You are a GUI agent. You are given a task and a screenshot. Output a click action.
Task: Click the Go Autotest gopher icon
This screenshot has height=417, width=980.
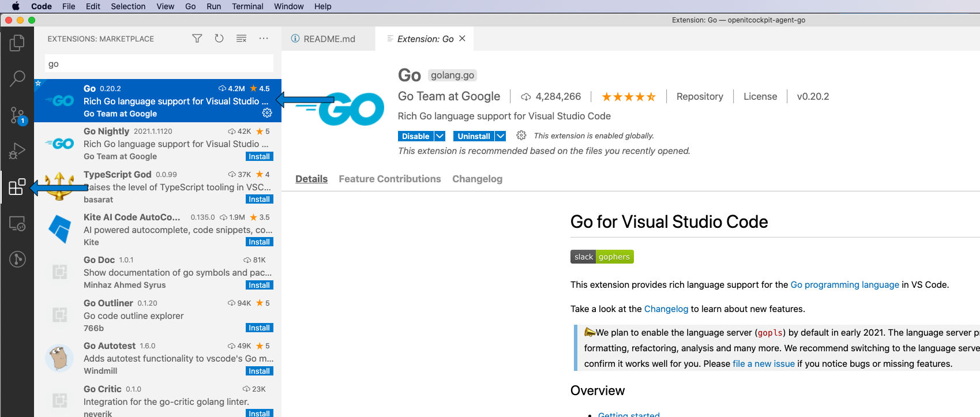pyautogui.click(x=59, y=358)
